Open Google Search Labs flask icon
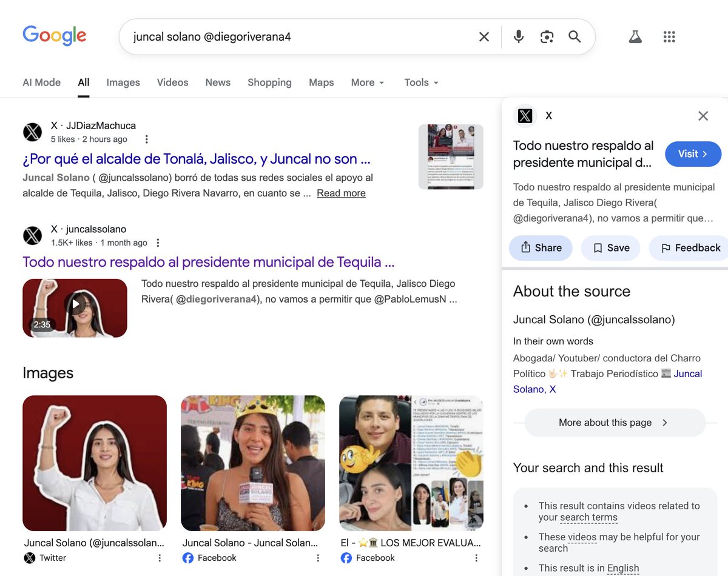Image resolution: width=728 pixels, height=576 pixels. point(635,36)
